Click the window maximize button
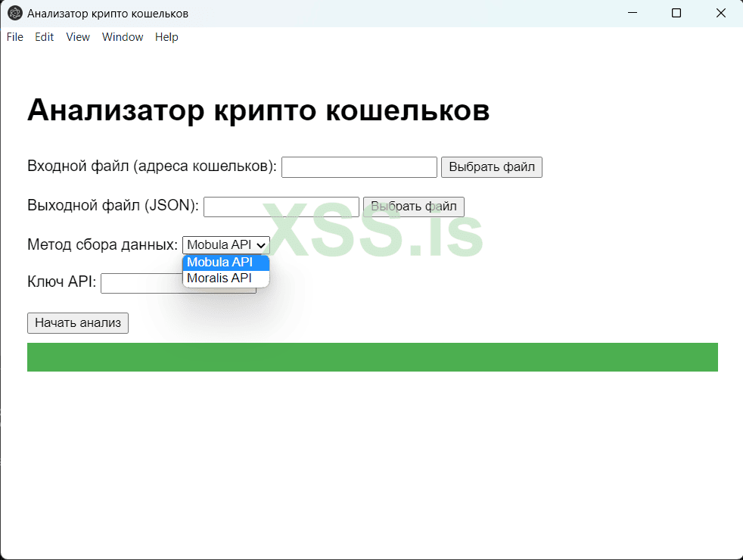 click(x=676, y=13)
